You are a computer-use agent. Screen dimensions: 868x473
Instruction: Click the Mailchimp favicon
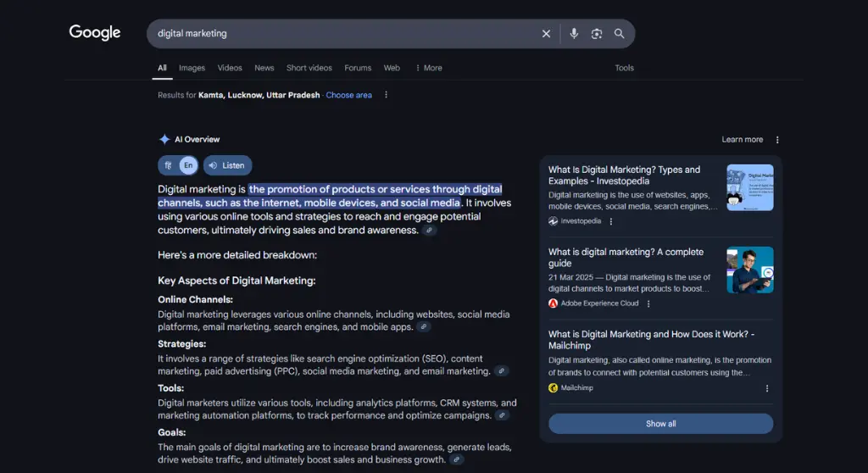pyautogui.click(x=553, y=387)
